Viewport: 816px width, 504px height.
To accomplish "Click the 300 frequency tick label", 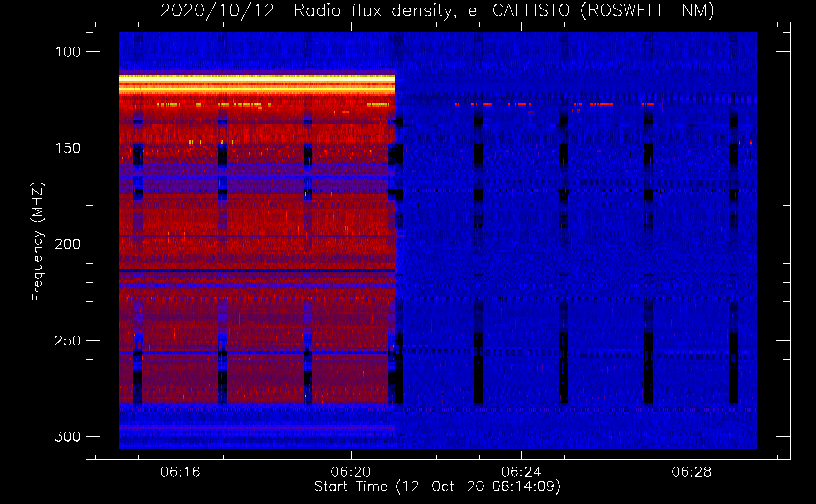I will coord(68,436).
